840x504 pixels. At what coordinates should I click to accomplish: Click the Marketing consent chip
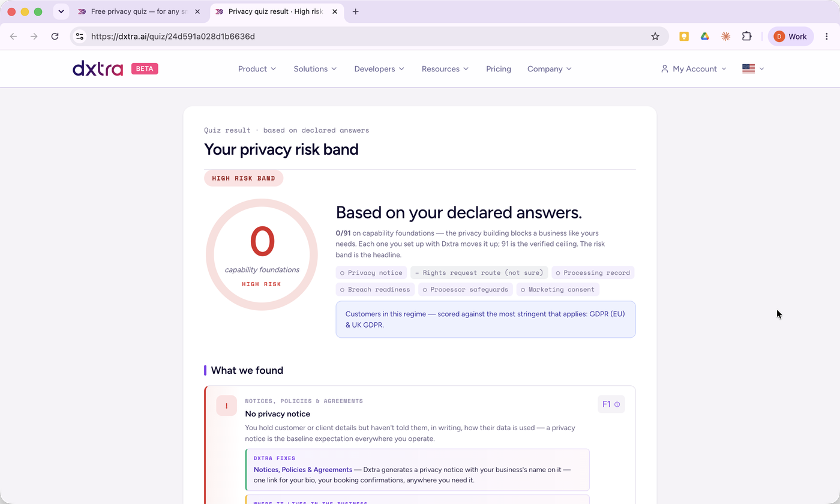557,290
